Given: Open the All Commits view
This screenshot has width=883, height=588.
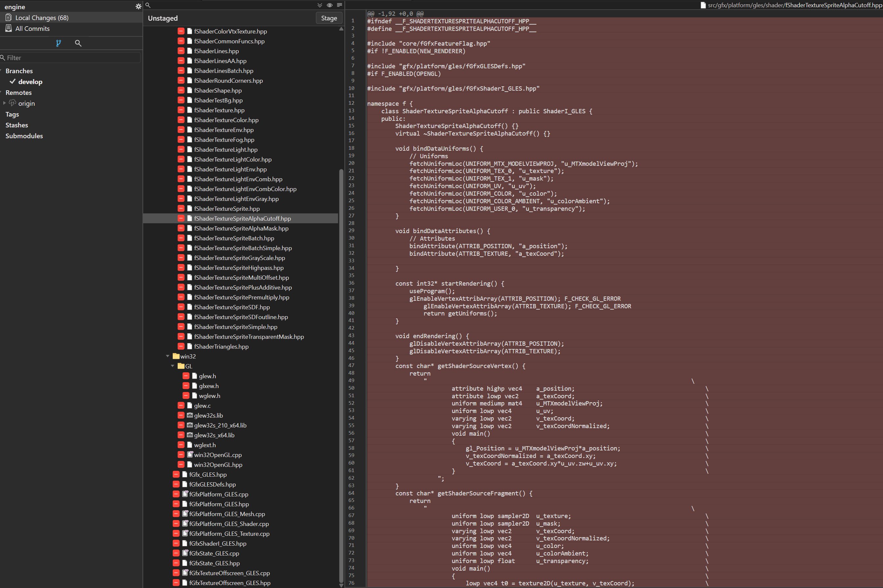Looking at the screenshot, I should [x=32, y=29].
